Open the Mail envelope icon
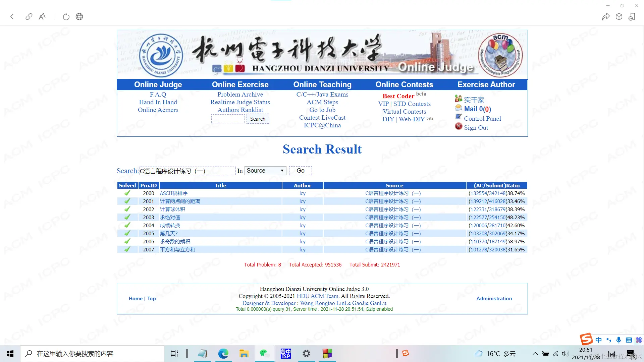This screenshot has height=362, width=644. point(459,108)
